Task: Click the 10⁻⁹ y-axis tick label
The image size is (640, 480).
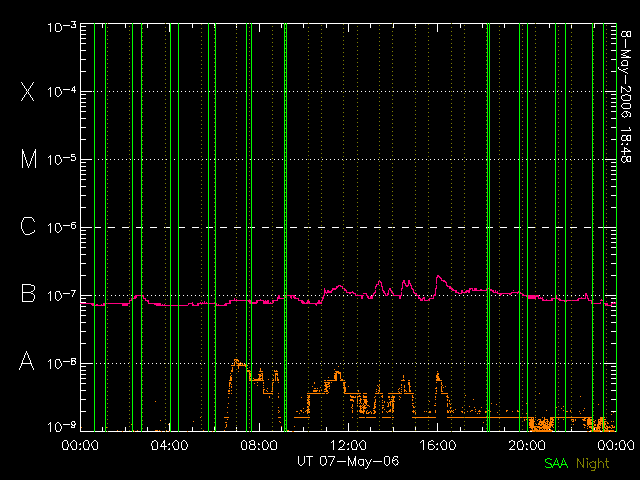Action: (x=62, y=426)
